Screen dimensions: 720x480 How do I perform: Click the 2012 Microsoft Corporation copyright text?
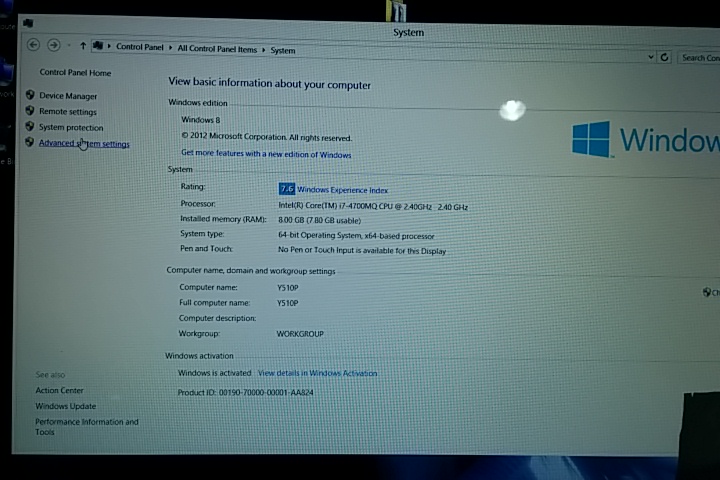(x=266, y=137)
